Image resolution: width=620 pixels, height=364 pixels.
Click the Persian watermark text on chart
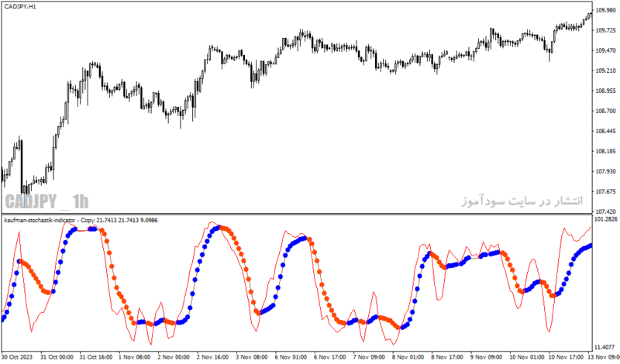click(522, 201)
